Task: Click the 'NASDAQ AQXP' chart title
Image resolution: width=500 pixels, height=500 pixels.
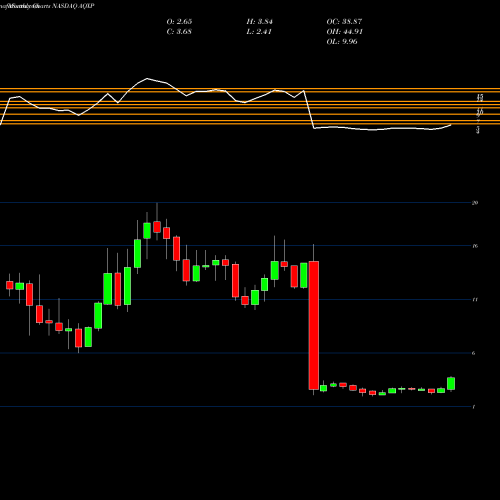Action: 73,6
